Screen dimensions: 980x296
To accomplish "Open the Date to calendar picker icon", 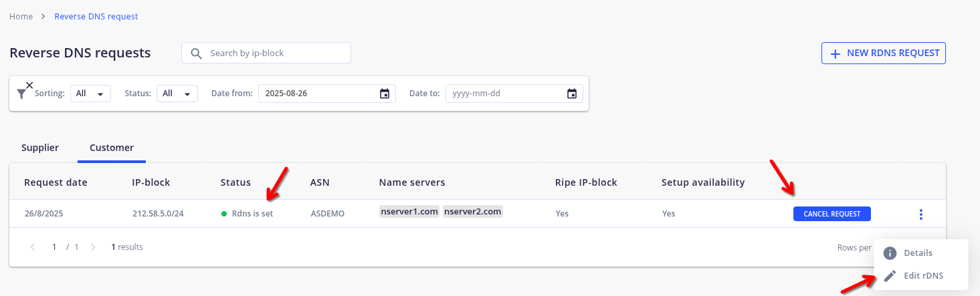I will click(572, 94).
